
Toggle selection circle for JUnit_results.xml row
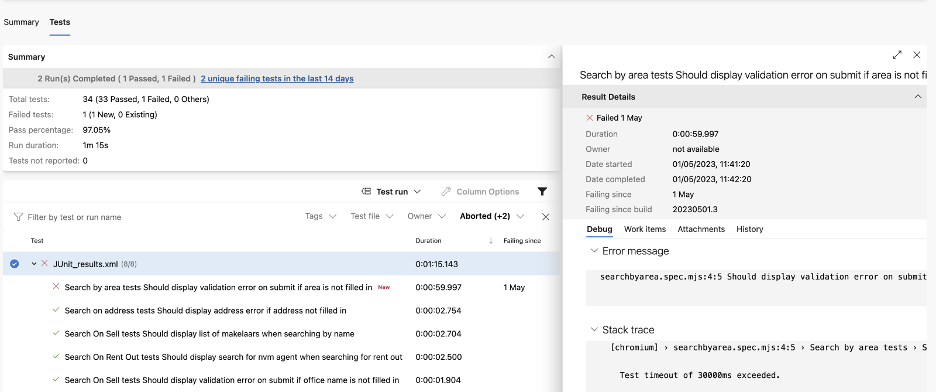15,264
